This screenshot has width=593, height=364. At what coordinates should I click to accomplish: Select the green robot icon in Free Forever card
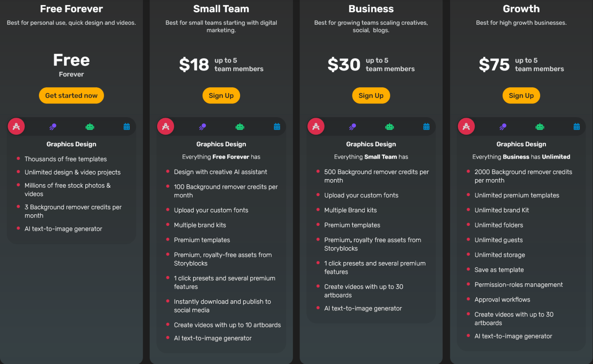coord(90,126)
